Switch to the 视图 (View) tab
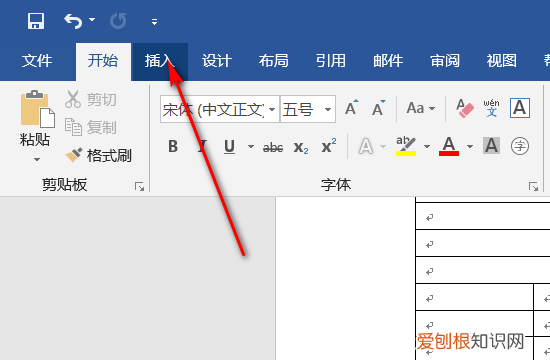The width and height of the screenshot is (550, 360). [502, 61]
